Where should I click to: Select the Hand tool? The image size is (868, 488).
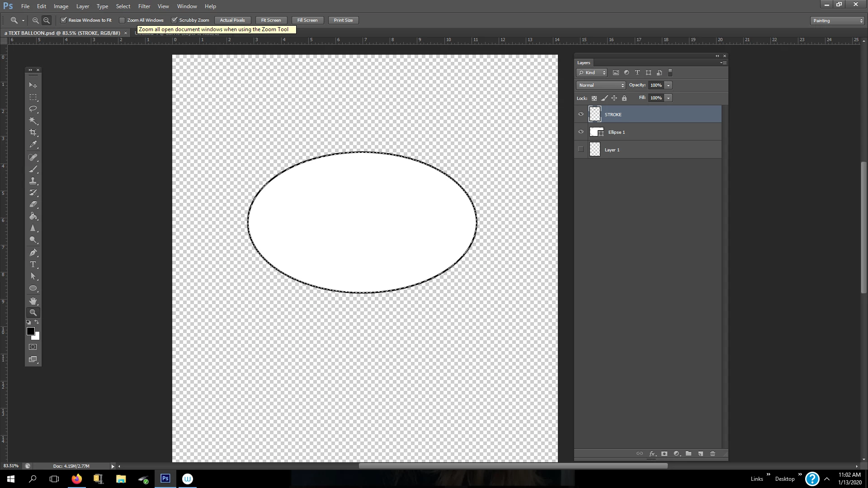pos(33,301)
